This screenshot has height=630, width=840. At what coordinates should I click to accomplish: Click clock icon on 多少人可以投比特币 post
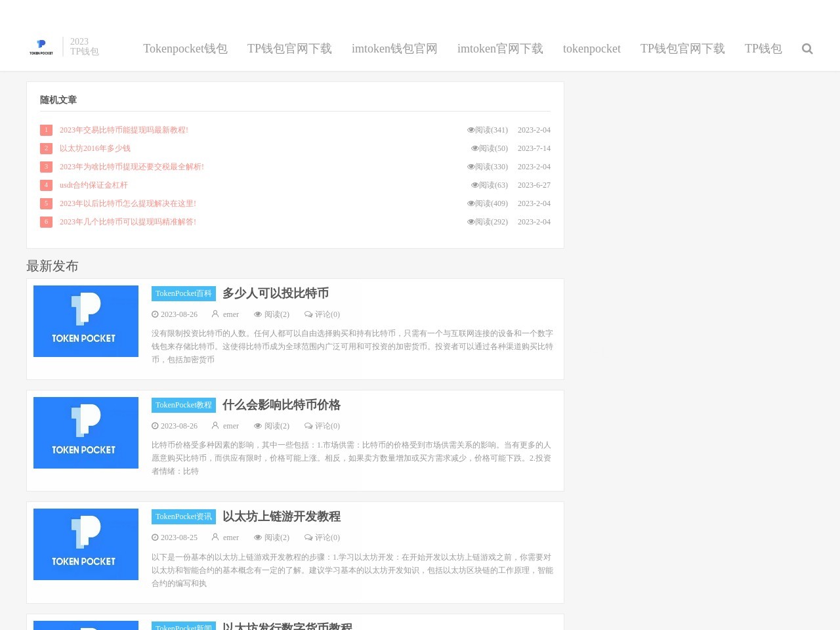[x=155, y=314]
